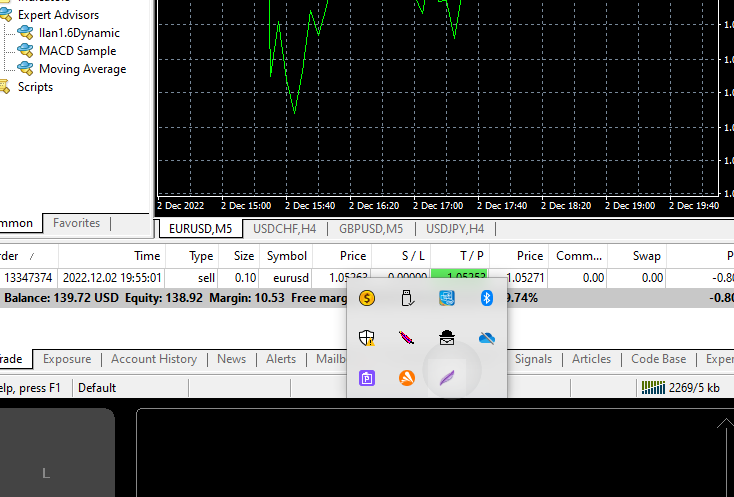Open the Bluetooth tray icon

pyautogui.click(x=488, y=298)
